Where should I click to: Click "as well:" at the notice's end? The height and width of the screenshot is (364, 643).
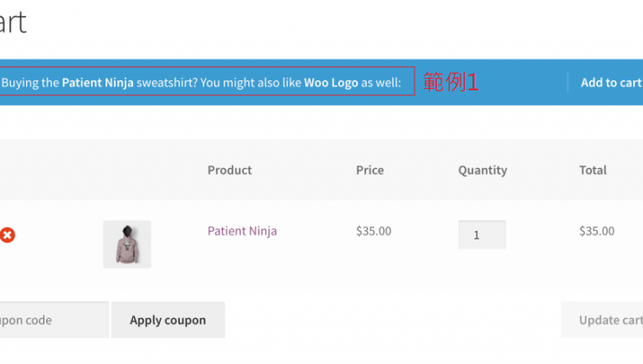(381, 82)
